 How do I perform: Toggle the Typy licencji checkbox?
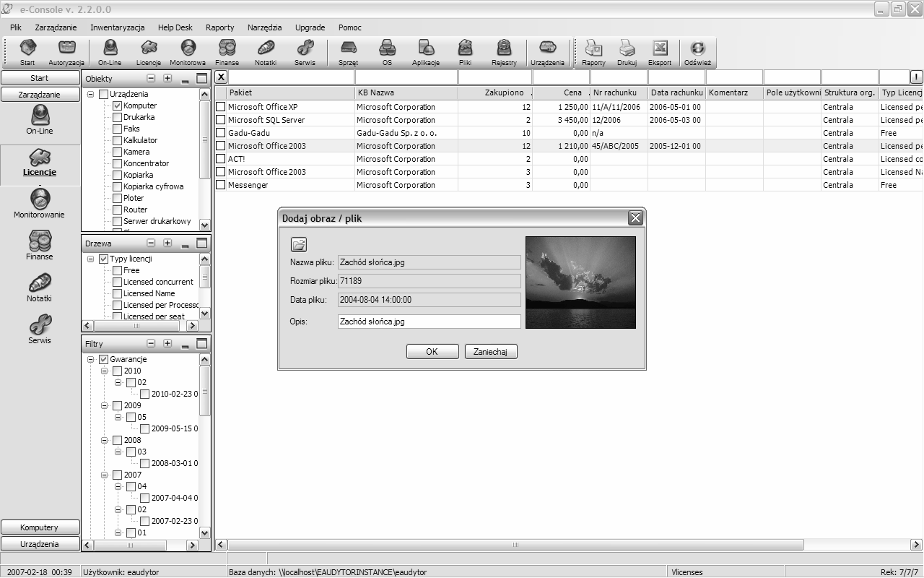pyautogui.click(x=103, y=259)
